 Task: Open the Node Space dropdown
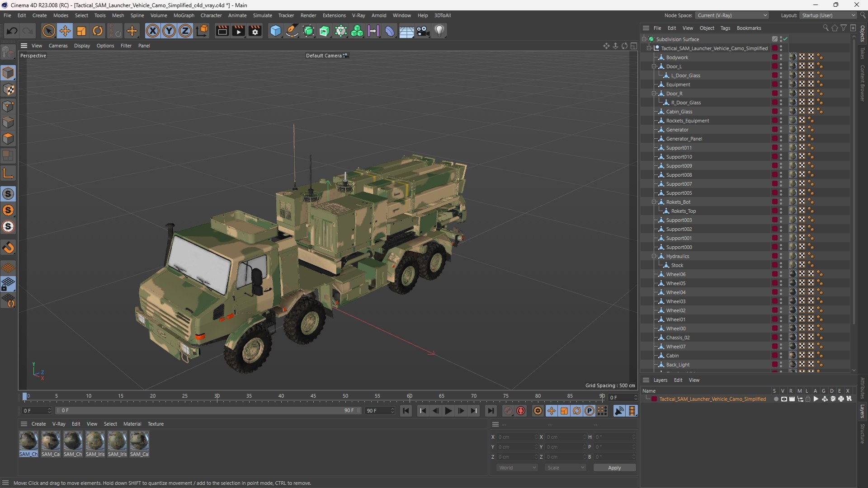[x=732, y=15]
